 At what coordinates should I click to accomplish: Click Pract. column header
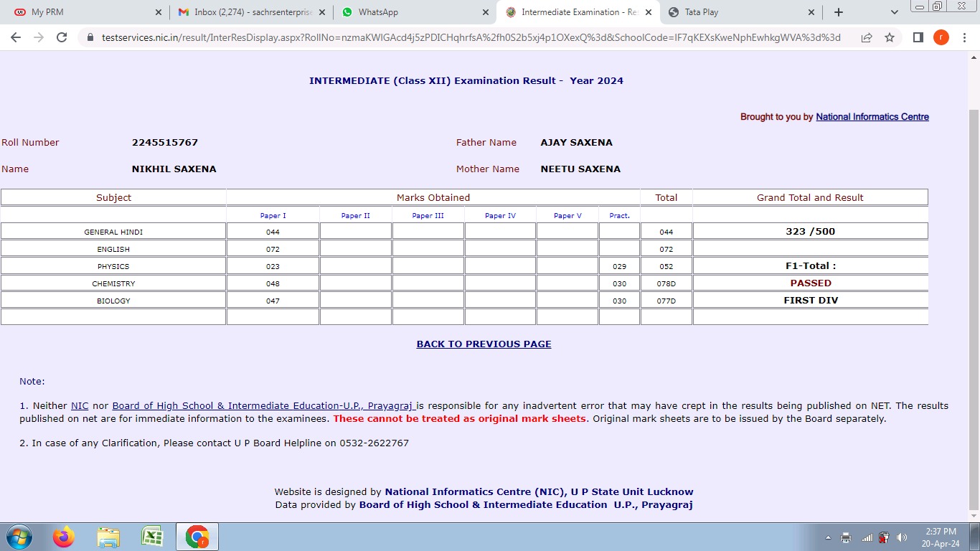tap(619, 216)
